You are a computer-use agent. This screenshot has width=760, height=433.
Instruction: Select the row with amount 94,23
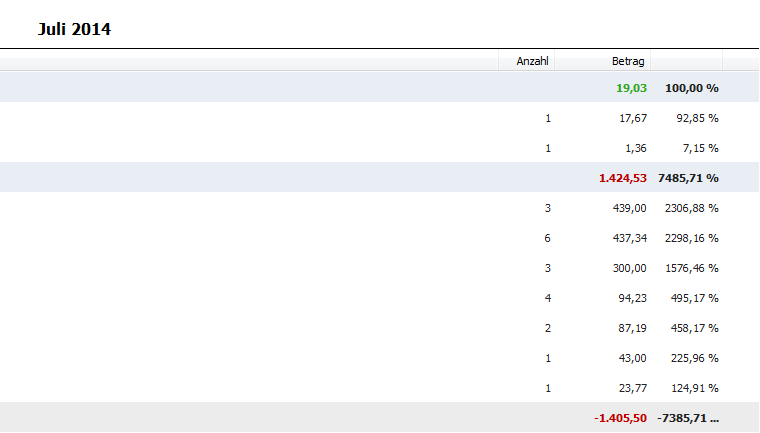(380, 298)
